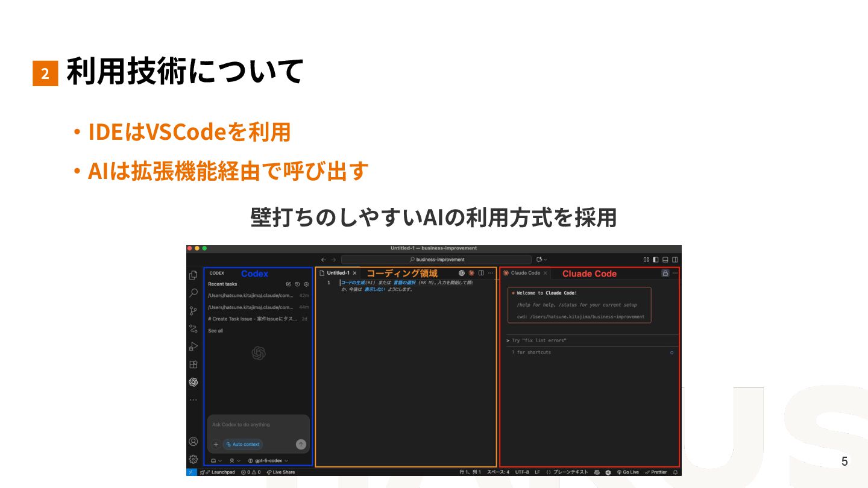Open notifications with the status bar bell icon
The height and width of the screenshot is (488, 868).
click(676, 472)
